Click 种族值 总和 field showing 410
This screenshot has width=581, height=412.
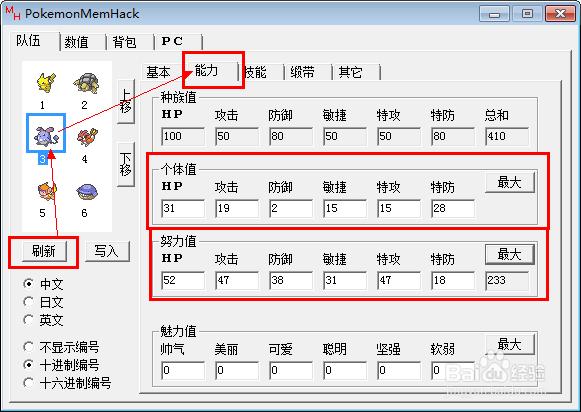tap(507, 136)
